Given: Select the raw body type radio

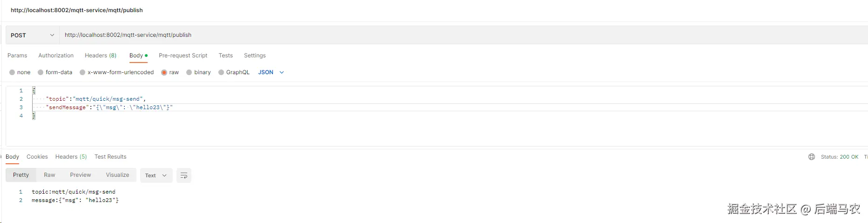Looking at the screenshot, I should pyautogui.click(x=164, y=72).
